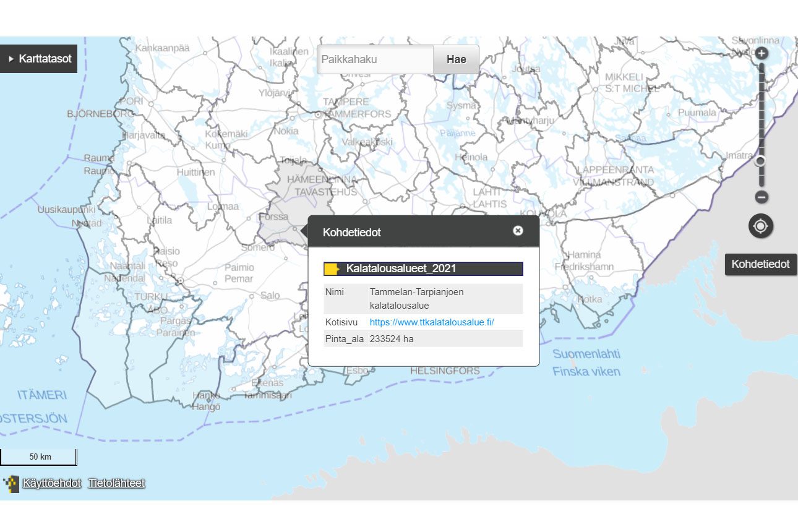Image resolution: width=798 pixels, height=532 pixels.
Task: Click the Kohdetiedot popup title
Action: point(352,233)
